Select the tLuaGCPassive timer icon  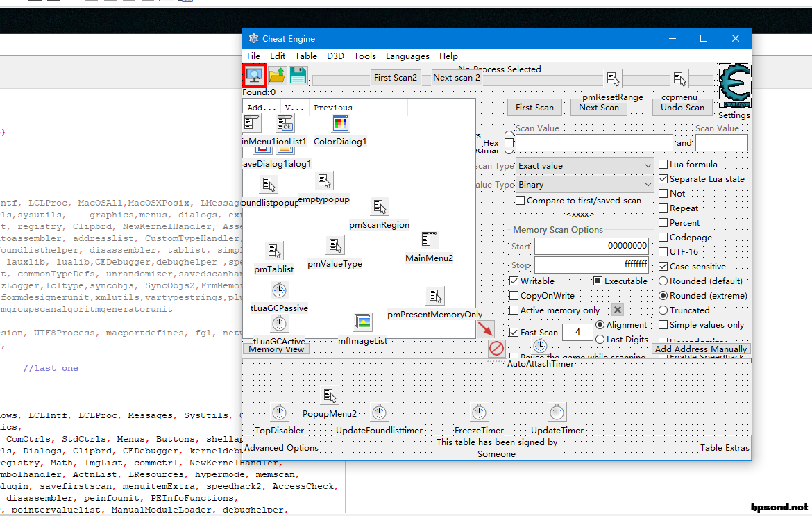pos(279,290)
